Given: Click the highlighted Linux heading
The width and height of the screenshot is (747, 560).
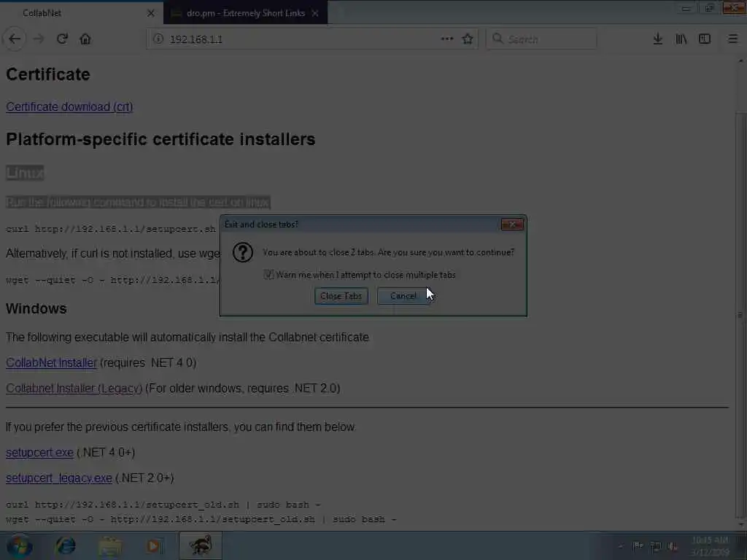Looking at the screenshot, I should click(26, 173).
